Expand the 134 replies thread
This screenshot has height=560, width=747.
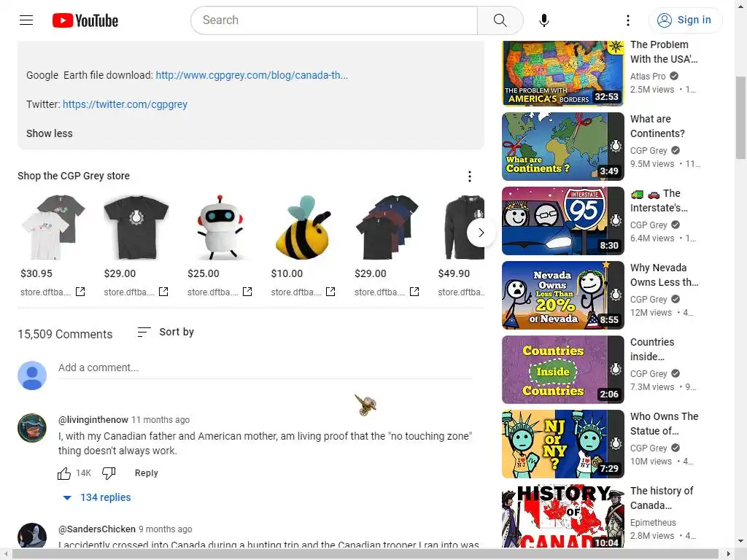point(97,497)
